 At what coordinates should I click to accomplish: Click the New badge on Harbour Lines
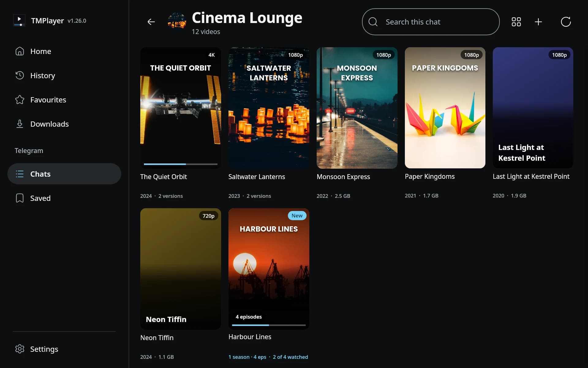[297, 216]
